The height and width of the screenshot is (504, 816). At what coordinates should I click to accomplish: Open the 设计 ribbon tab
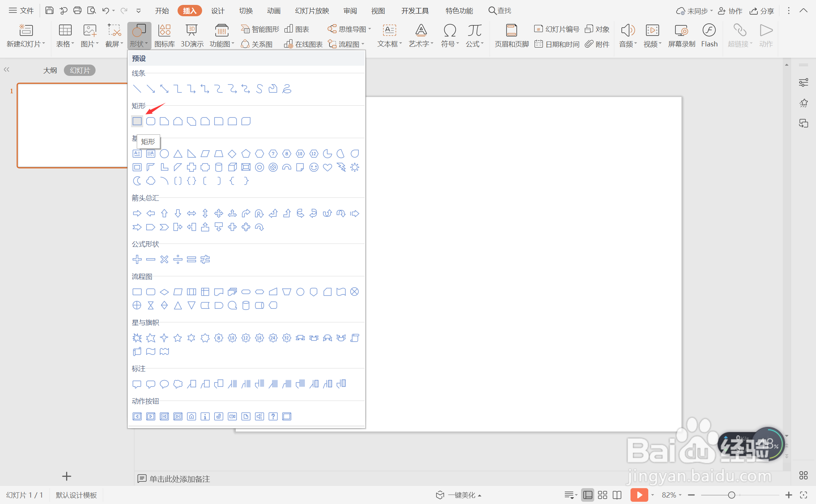click(218, 11)
